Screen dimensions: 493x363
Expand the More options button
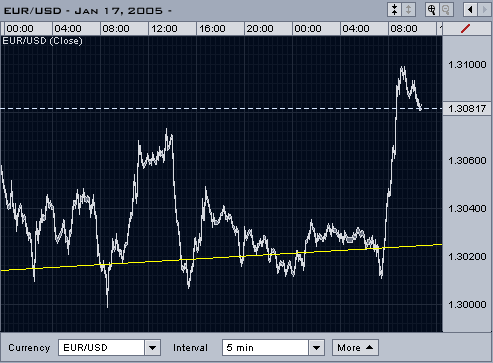[x=355, y=348]
